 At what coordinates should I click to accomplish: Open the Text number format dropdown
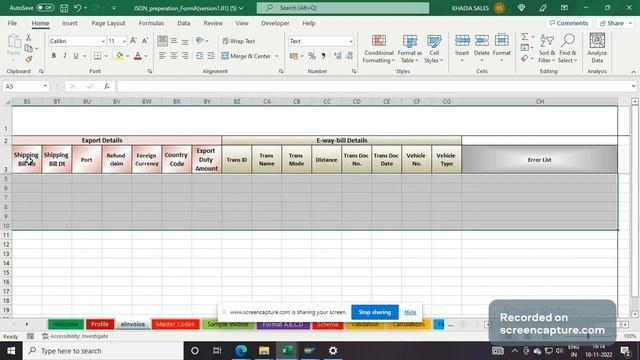tap(351, 41)
